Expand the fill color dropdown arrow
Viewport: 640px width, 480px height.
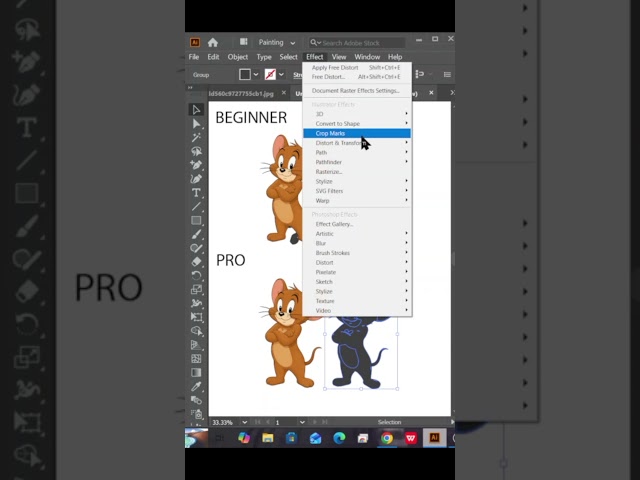point(256,74)
